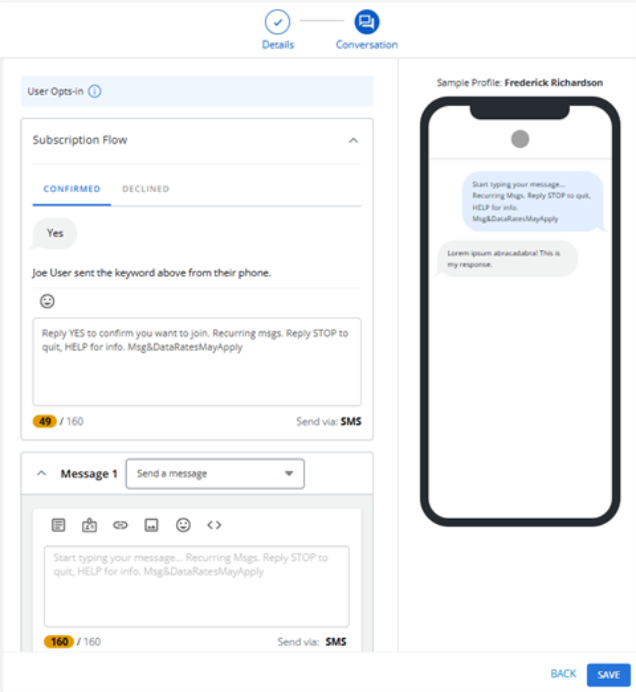Screen dimensions: 636x692
Task: Open emoji picker above subscription reply box
Action: [47, 301]
